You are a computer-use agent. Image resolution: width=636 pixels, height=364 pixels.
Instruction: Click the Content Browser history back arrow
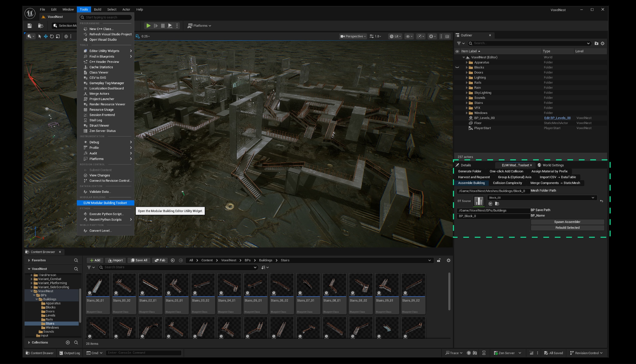click(x=173, y=260)
